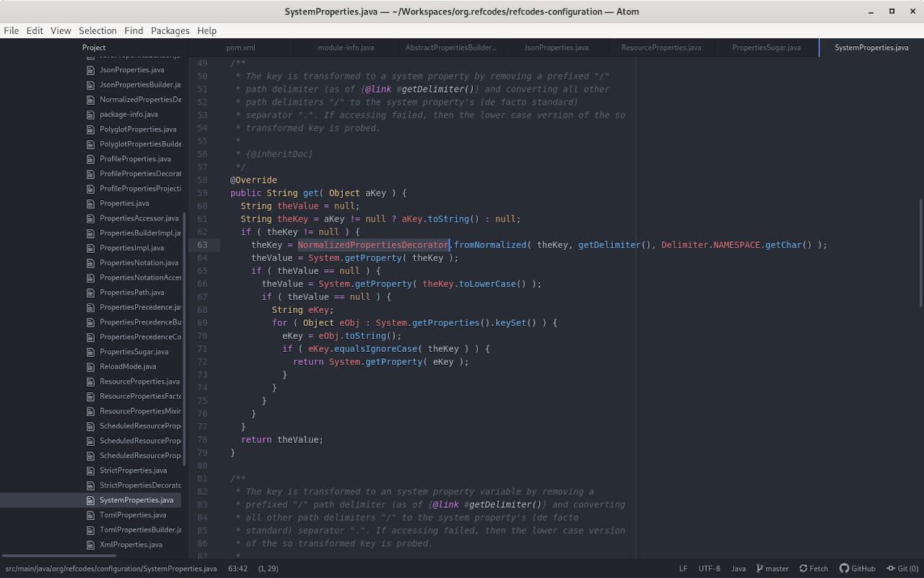
Task: Change grammar from Java in status bar
Action: (x=738, y=569)
